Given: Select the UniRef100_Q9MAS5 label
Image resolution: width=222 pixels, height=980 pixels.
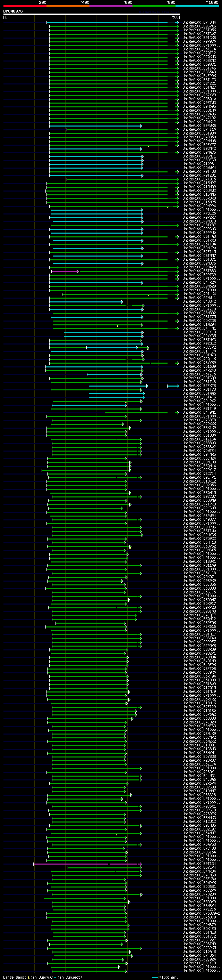Looking at the screenshot, I should [199, 153].
